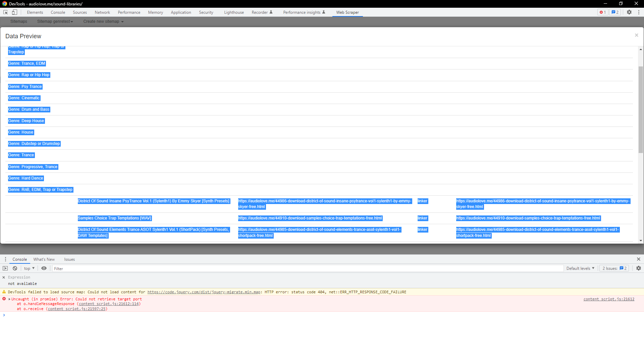The height and width of the screenshot is (349, 644).
Task: Switch to the Network tab
Action: [x=102, y=12]
